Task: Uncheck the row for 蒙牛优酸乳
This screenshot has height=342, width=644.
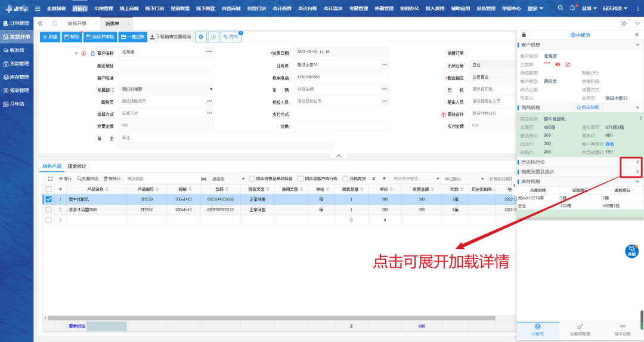Action: [49, 199]
